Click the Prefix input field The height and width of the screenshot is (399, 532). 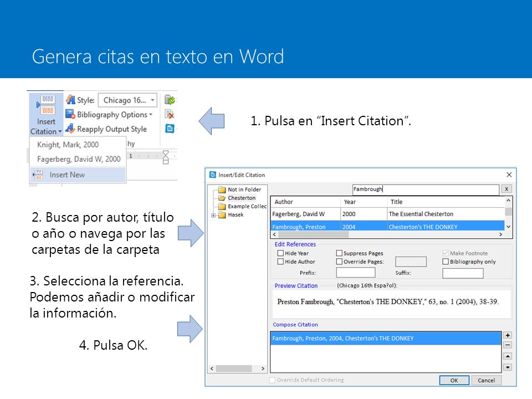[356, 273]
